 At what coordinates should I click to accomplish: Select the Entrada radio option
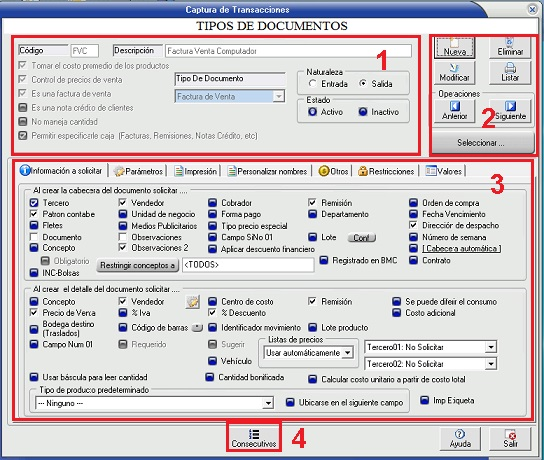pyautogui.click(x=313, y=84)
